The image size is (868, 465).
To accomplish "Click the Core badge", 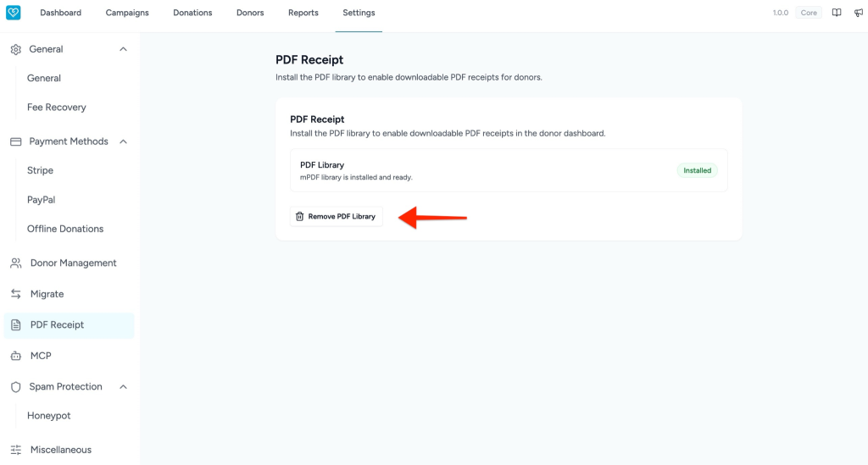I will pyautogui.click(x=809, y=13).
